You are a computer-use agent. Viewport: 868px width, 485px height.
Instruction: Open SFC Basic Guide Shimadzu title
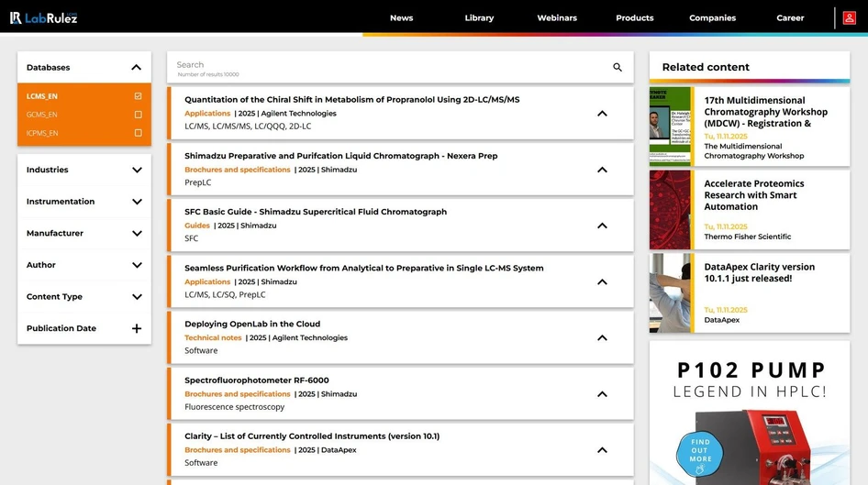tap(316, 212)
